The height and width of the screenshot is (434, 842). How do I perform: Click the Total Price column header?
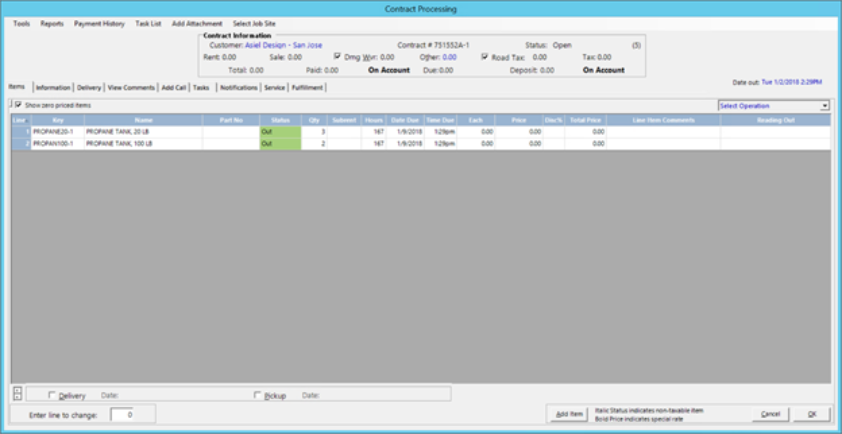click(585, 120)
